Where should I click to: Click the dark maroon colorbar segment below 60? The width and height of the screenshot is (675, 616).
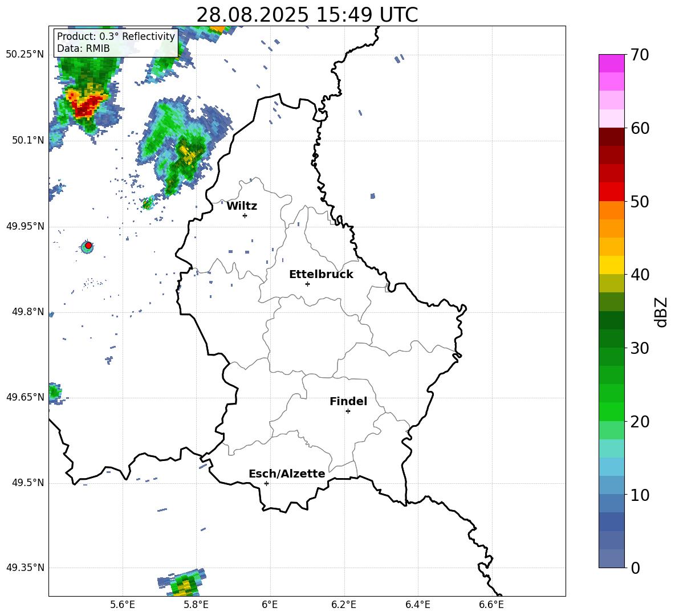click(x=611, y=137)
